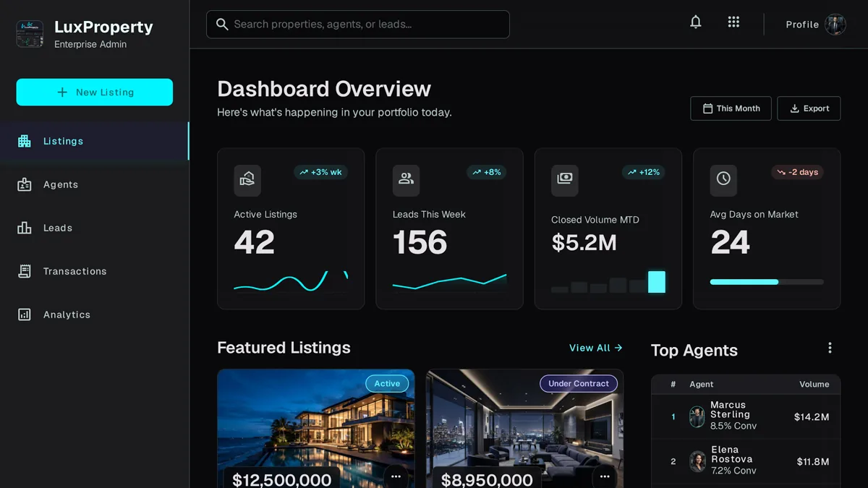
Task: Click Elena Rostova's avatar
Action: (697, 461)
